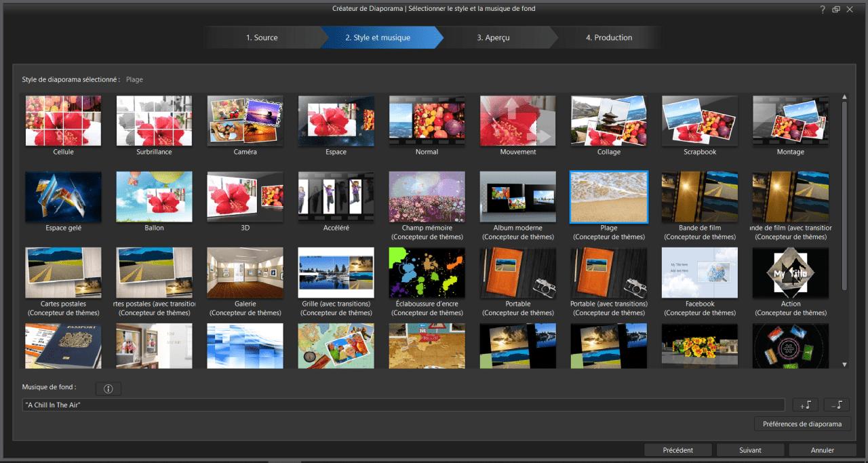Image resolution: width=868 pixels, height=463 pixels.
Task: Select the blue mosaic style thumbnail
Action: [245, 346]
